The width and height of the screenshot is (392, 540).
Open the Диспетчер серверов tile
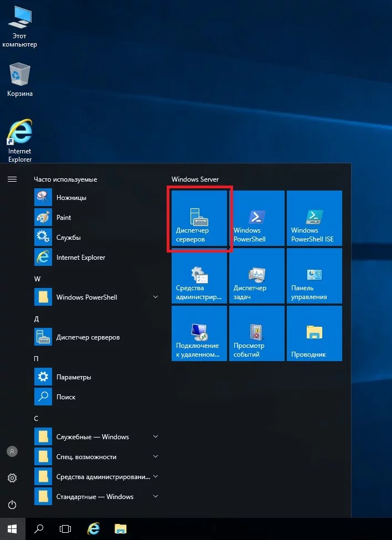point(199,218)
